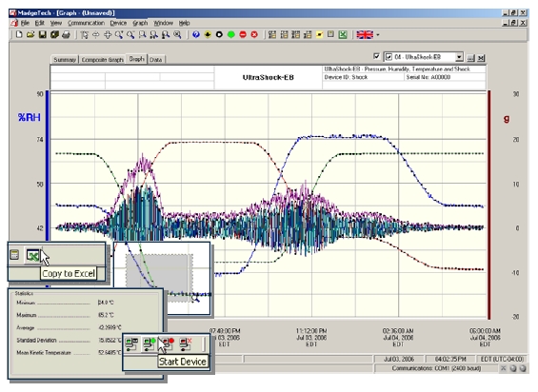Print the graph using the printer icon

[x=66, y=34]
